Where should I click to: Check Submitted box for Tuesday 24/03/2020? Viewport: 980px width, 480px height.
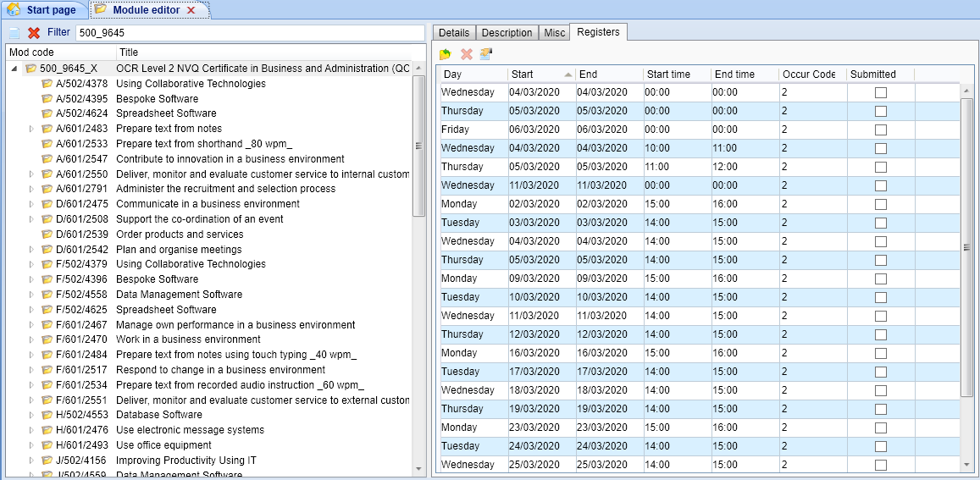coord(881,446)
